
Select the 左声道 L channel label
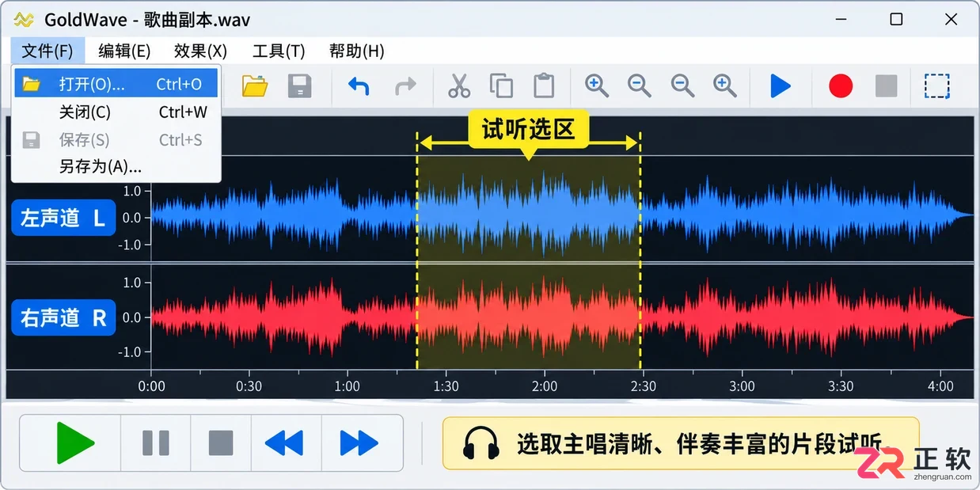pos(63,218)
